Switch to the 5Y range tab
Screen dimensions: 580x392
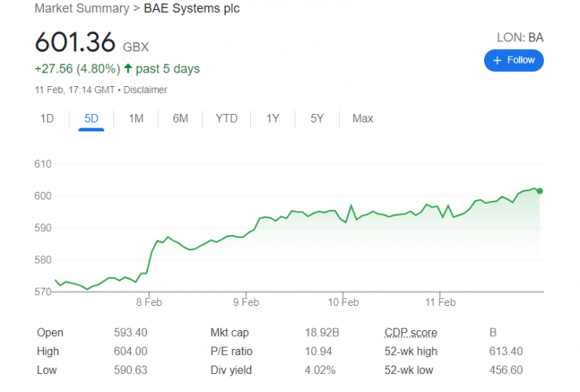tap(317, 119)
